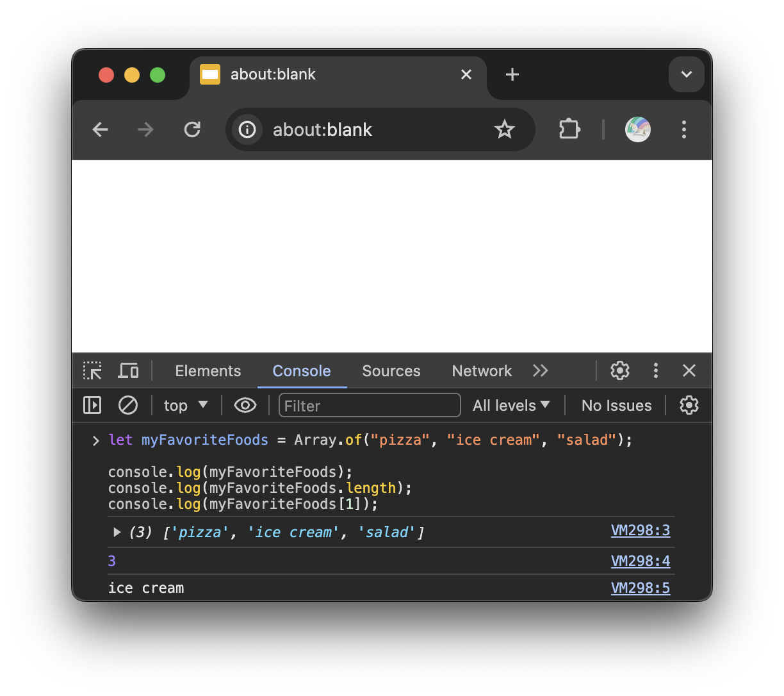Toggle the console sidebar
The image size is (784, 696).
[x=92, y=405]
